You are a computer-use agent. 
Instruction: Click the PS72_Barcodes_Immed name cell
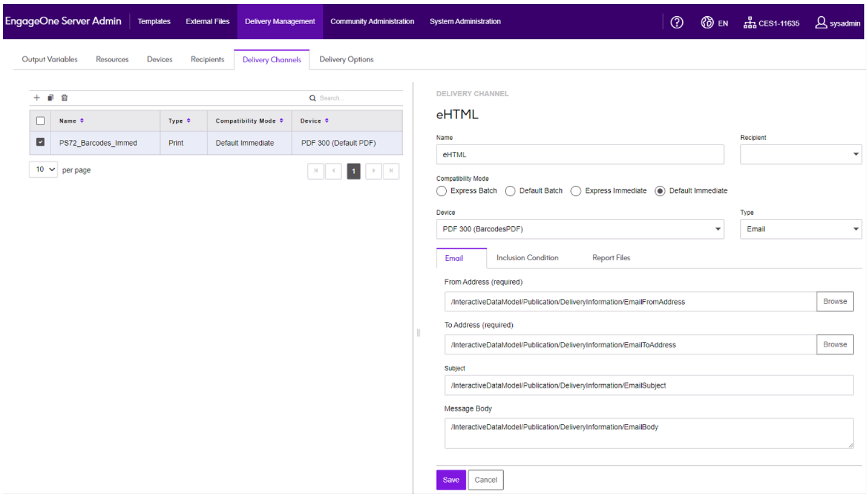tap(105, 143)
